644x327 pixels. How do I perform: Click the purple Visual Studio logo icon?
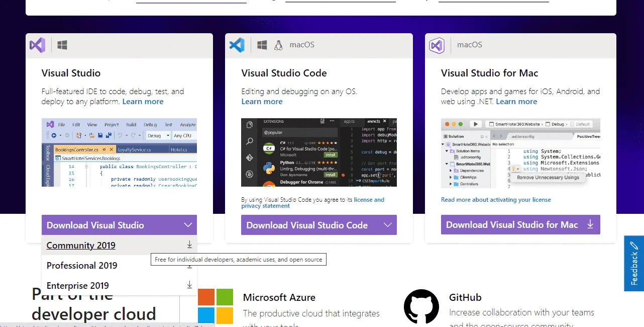pos(38,45)
